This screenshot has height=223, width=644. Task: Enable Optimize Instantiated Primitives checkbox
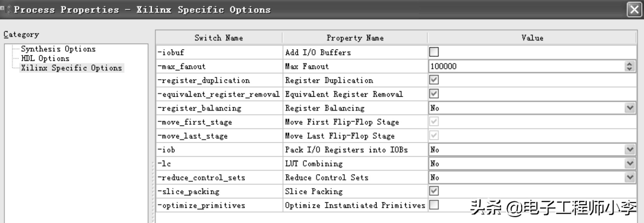434,205
